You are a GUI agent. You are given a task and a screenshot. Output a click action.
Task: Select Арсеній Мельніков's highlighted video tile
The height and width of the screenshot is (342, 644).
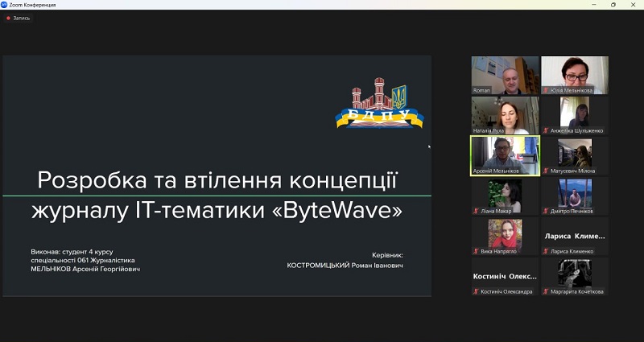point(506,155)
